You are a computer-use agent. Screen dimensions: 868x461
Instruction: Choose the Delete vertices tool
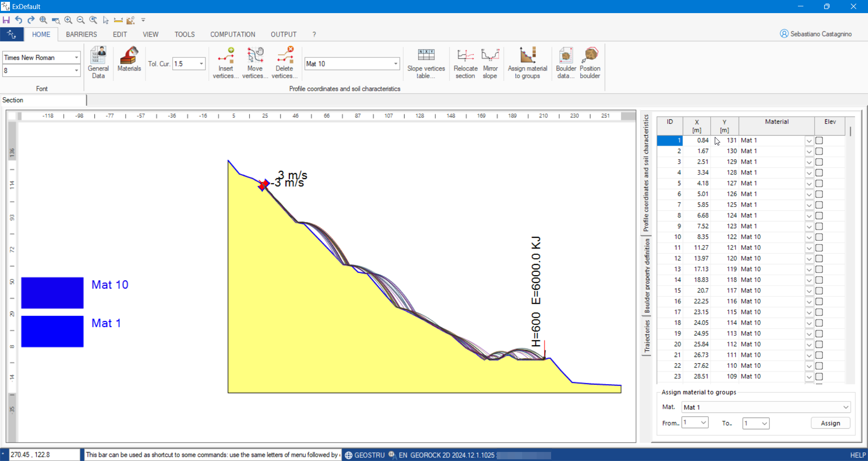[284, 62]
